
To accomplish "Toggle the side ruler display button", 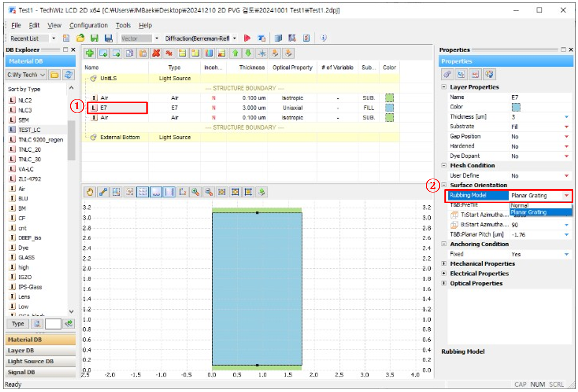I will (x=169, y=192).
